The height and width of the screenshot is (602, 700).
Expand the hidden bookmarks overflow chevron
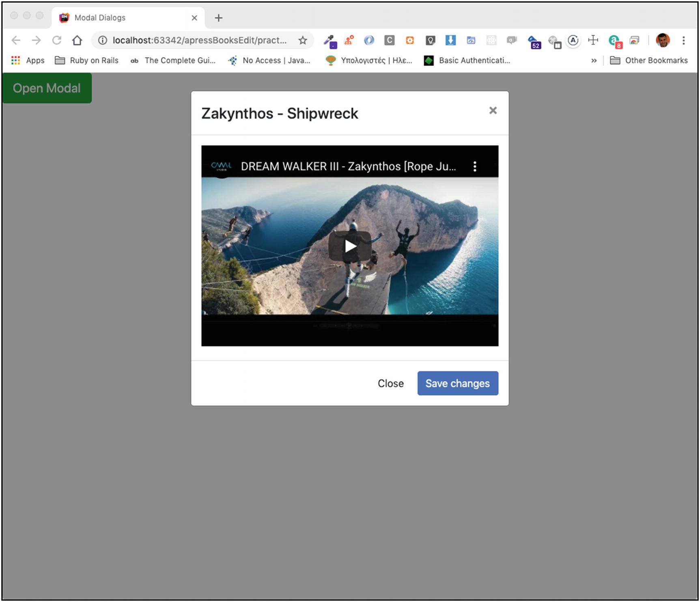(x=594, y=60)
